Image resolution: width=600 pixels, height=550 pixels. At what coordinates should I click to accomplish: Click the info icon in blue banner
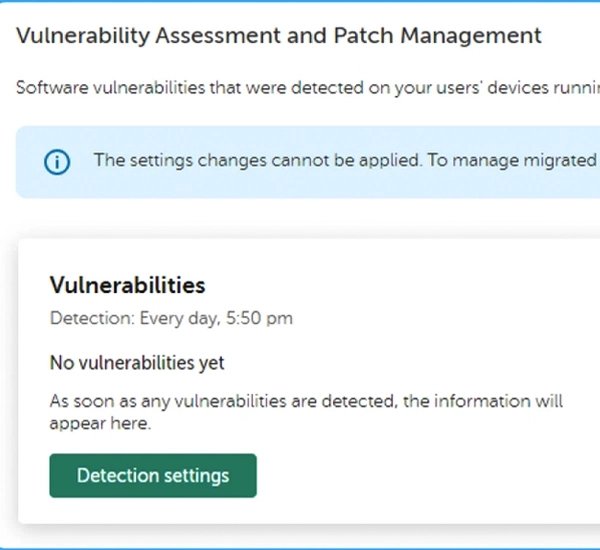(57, 162)
